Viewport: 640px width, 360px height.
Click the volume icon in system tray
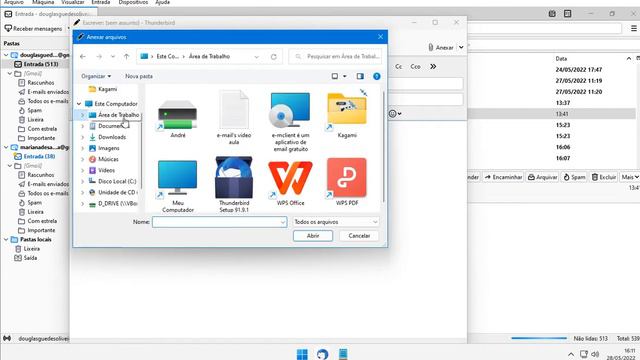pyautogui.click(x=596, y=354)
